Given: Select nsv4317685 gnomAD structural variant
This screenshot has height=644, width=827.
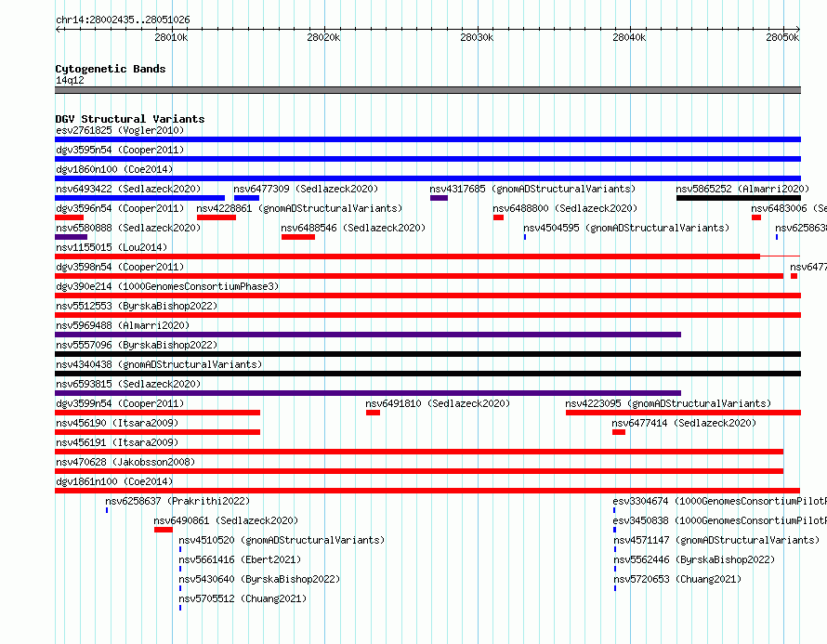Looking at the screenshot, I should point(532,189).
